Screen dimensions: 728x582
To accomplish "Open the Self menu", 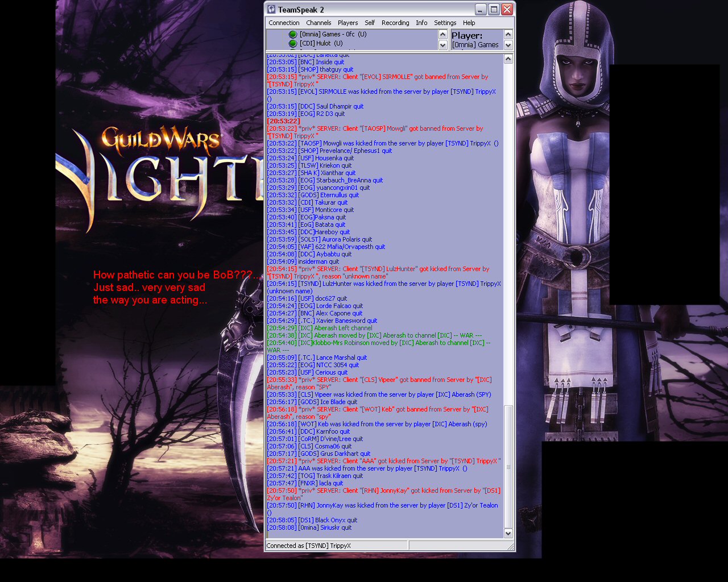I will coord(370,23).
